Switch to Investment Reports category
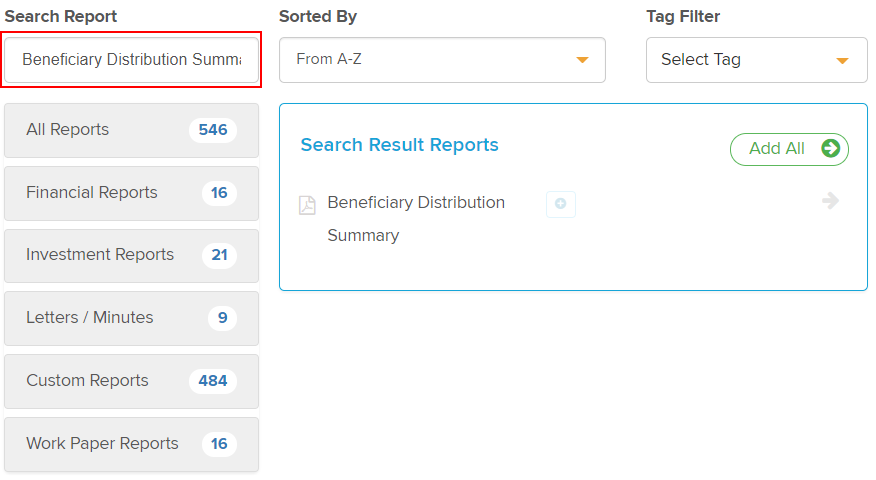This screenshot has width=876, height=480. [131, 255]
